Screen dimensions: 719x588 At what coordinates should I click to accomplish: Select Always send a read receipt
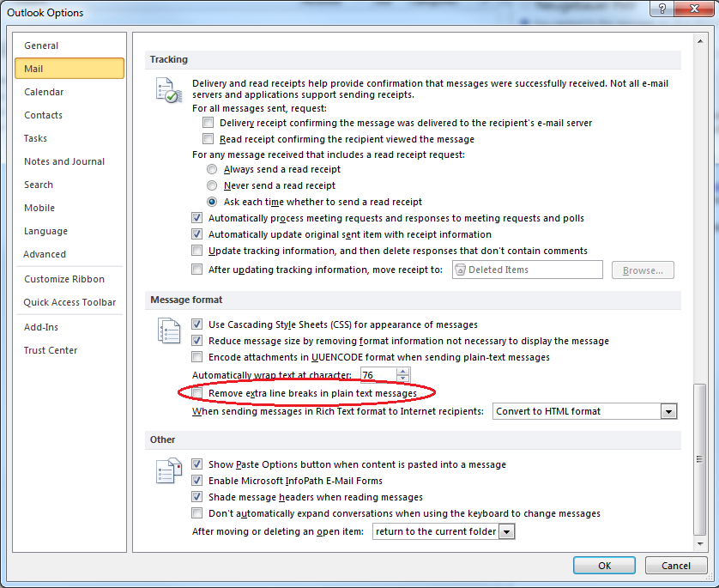click(212, 170)
